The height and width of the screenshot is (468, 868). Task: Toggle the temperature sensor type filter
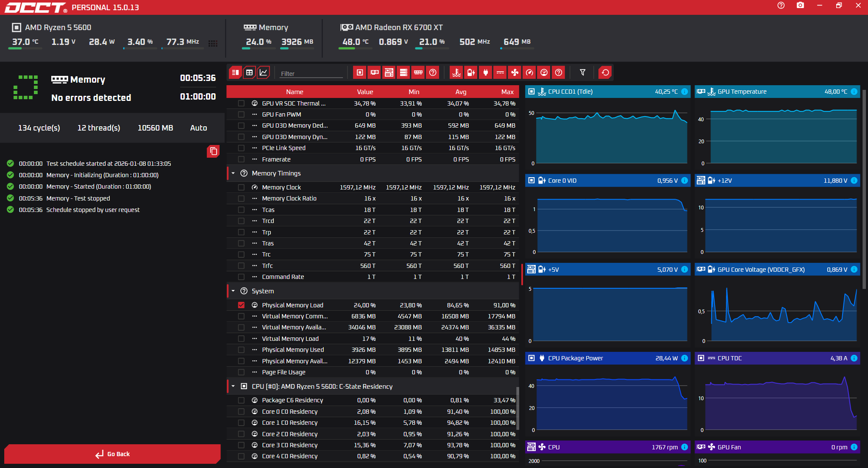click(456, 72)
